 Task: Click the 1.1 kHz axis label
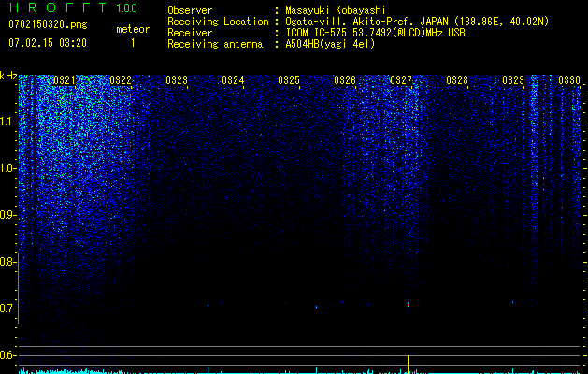(x=7, y=122)
